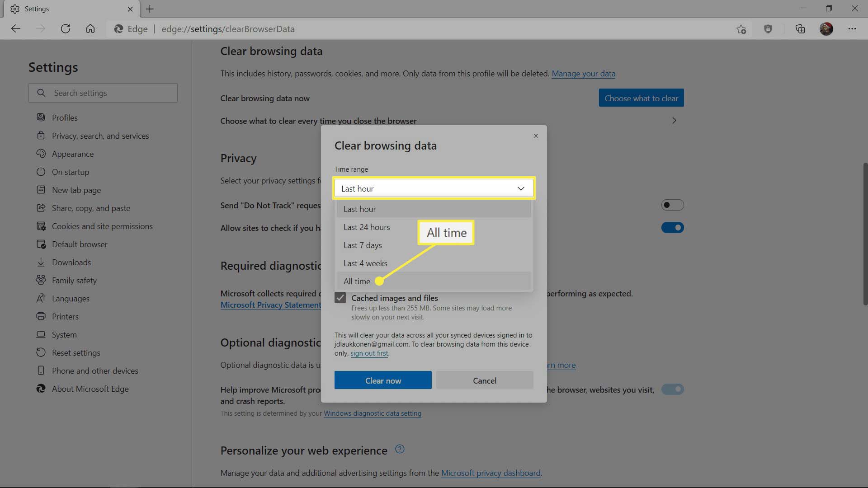The height and width of the screenshot is (488, 868).
Task: Click the address bar URL
Action: pyautogui.click(x=228, y=29)
